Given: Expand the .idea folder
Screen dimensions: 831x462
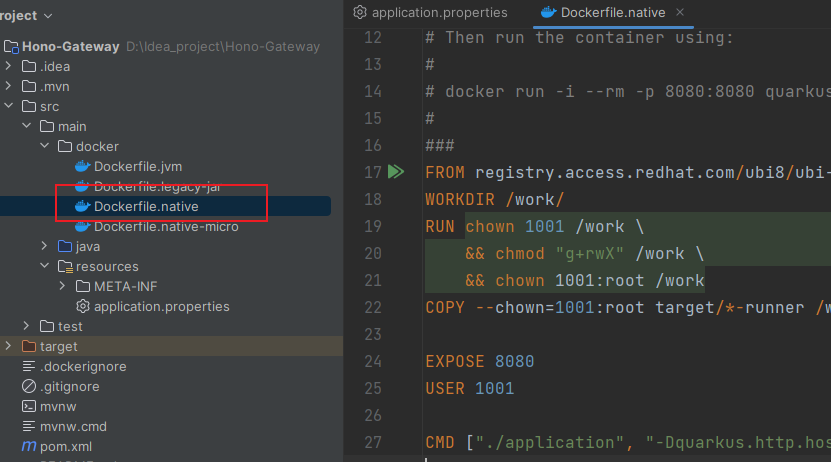Looking at the screenshot, I should 9,66.
